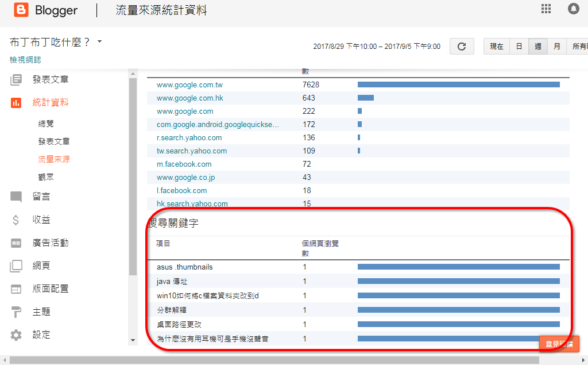Open 統計資料 sidebar section

51,102
